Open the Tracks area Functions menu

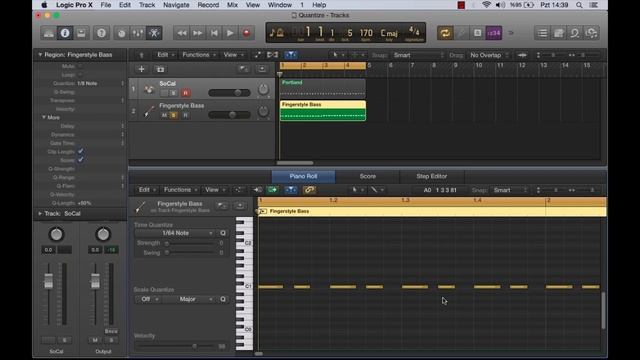199,55
